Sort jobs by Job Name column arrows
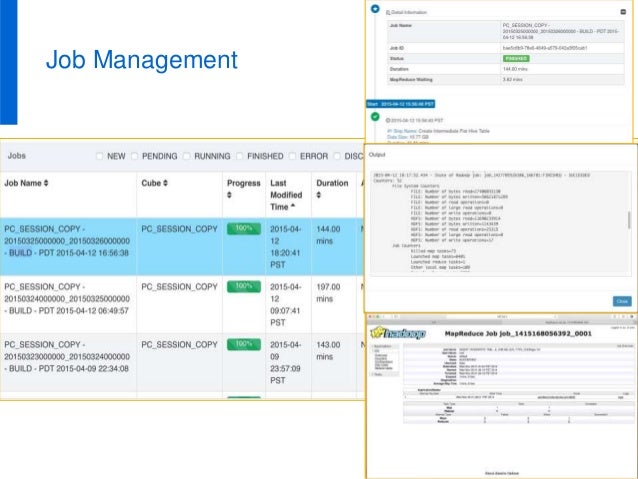Image resolution: width=638 pixels, height=479 pixels. coord(46,183)
